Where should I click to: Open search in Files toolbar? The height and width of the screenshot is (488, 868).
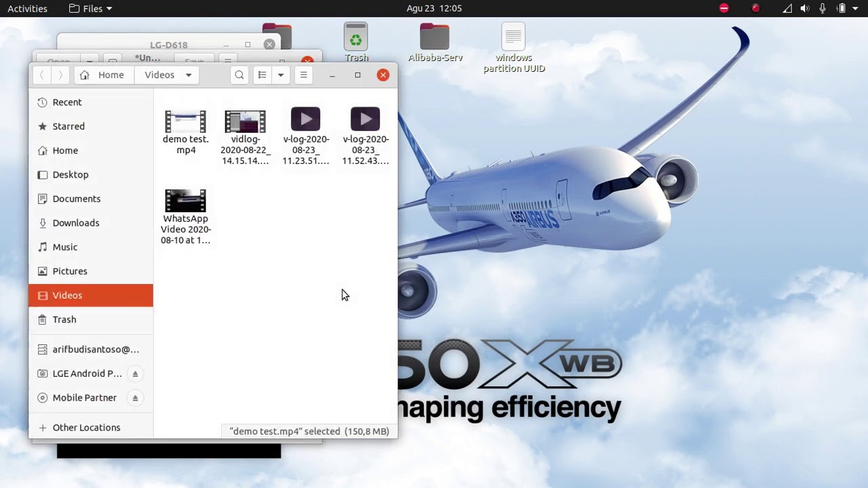click(239, 75)
